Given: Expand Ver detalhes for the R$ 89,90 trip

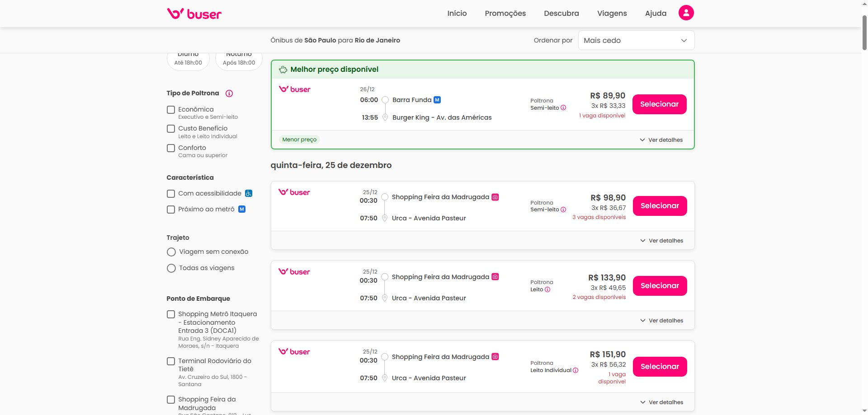Looking at the screenshot, I should (x=661, y=140).
